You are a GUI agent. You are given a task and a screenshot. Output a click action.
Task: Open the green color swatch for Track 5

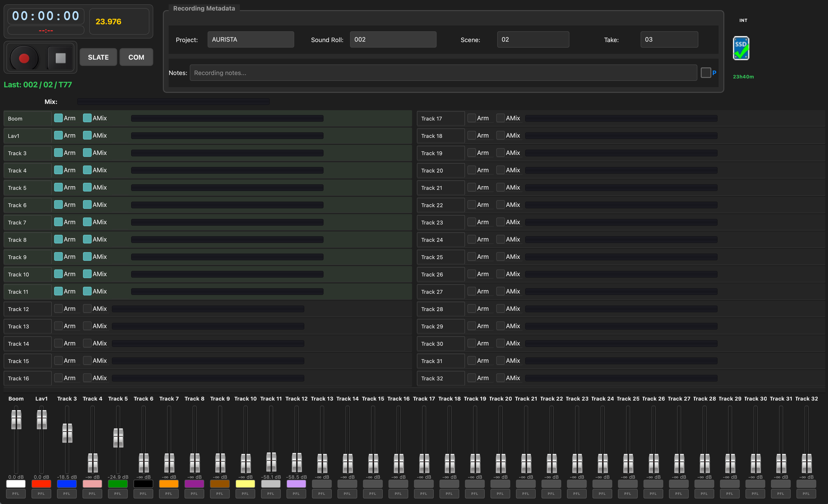118,484
